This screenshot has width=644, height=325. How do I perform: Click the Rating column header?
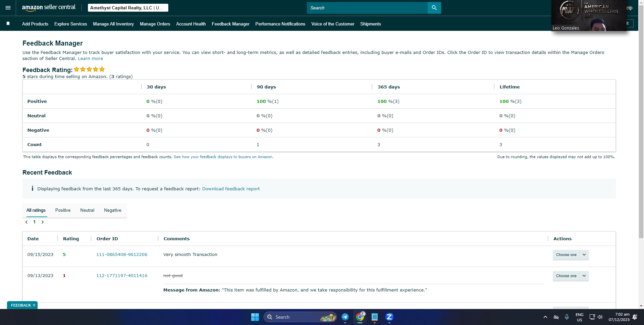[71, 239]
